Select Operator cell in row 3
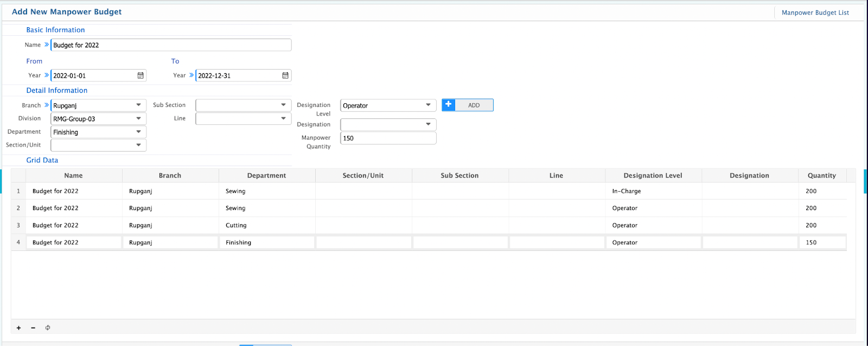Viewport: 868px width, 346px height. click(x=653, y=225)
